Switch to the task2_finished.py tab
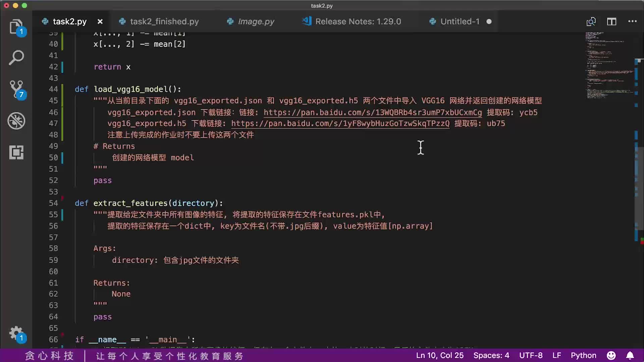 [164, 21]
